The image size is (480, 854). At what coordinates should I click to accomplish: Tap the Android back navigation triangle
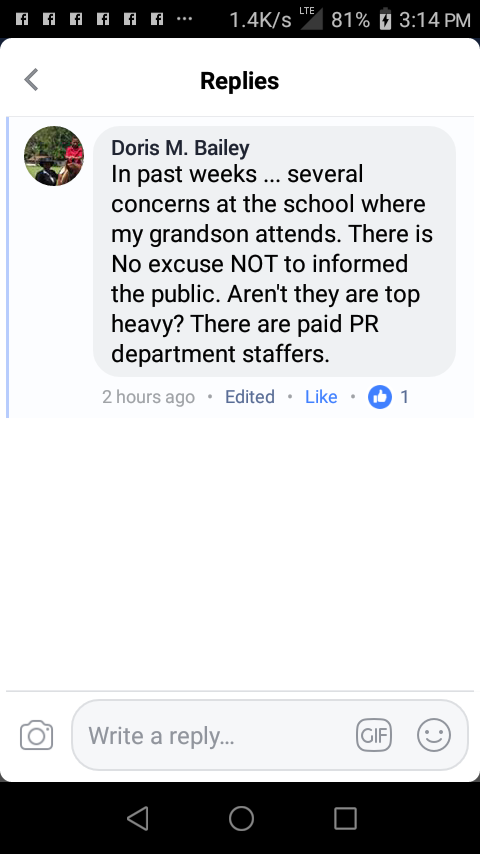tap(138, 818)
